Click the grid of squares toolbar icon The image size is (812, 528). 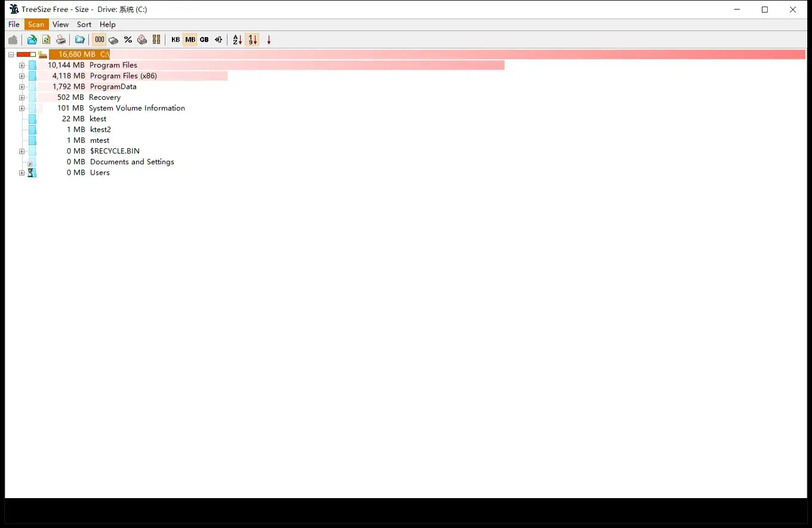click(156, 40)
